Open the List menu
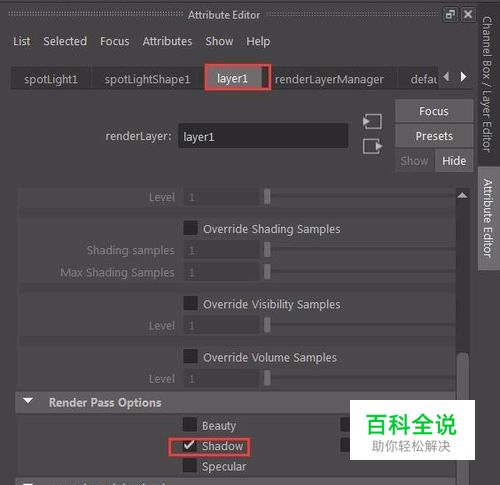The width and height of the screenshot is (500, 485). tap(22, 41)
